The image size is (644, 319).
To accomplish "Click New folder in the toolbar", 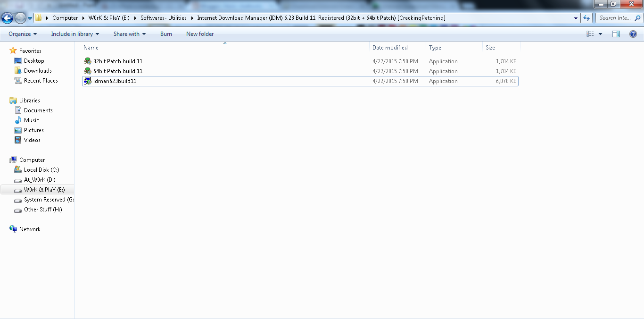I will tap(200, 34).
